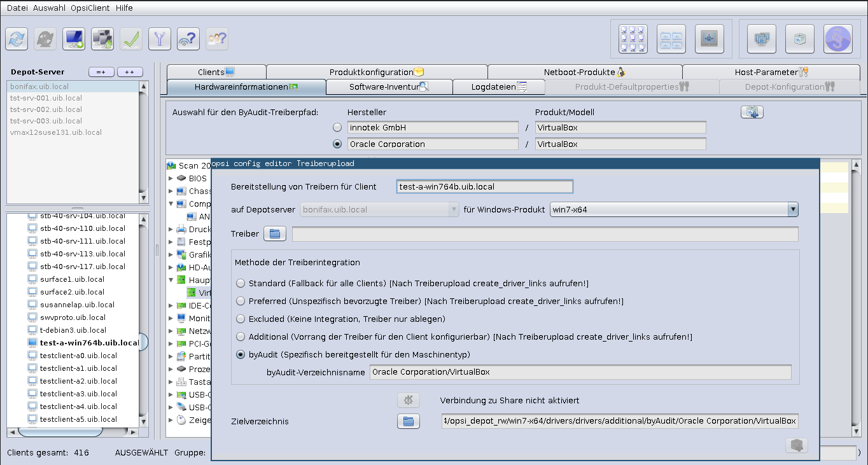Expand the BIOS tree node
Screen dimensions: 868x465
tap(171, 179)
